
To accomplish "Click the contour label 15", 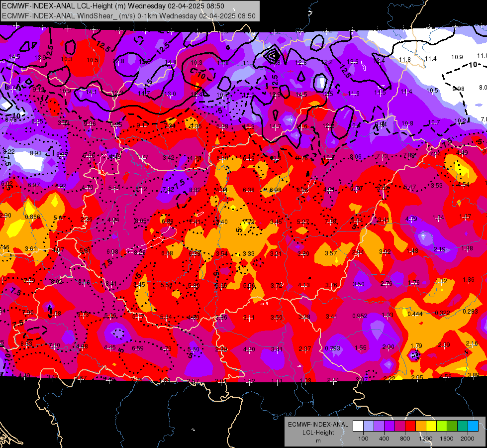I will click(149, 82).
